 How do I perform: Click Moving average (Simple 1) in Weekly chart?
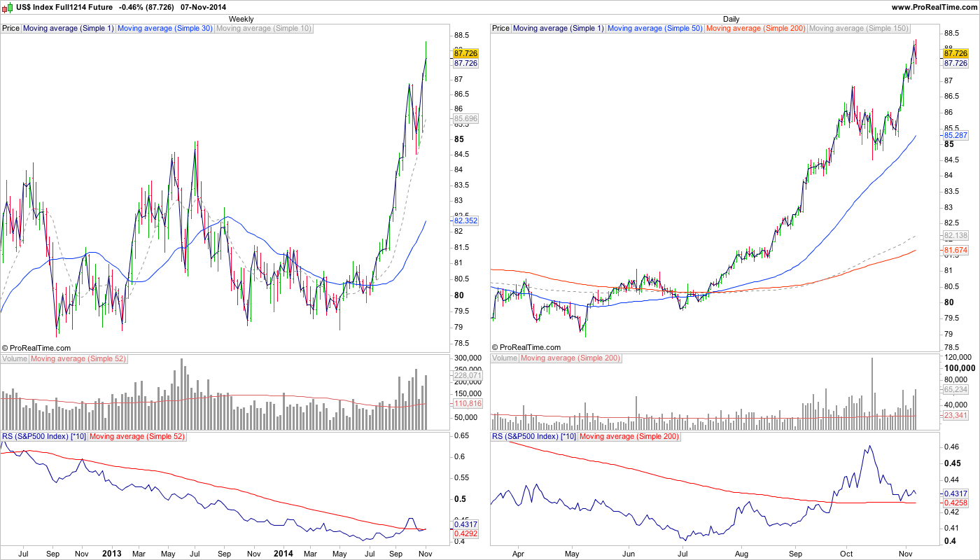(69, 29)
